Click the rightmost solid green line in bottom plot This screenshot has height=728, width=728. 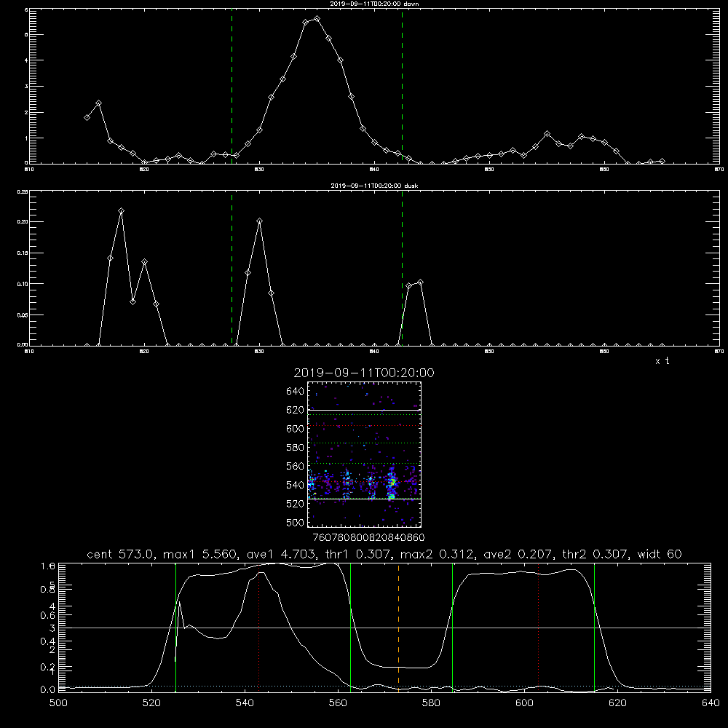tap(594, 628)
